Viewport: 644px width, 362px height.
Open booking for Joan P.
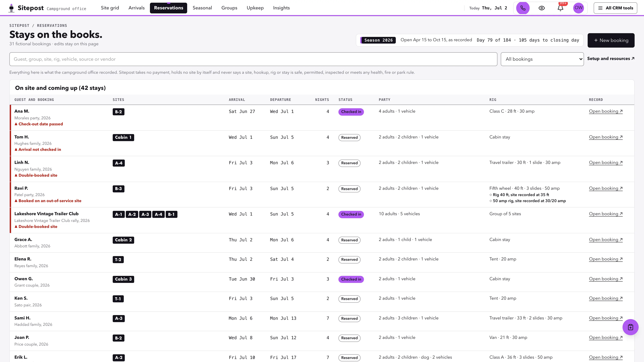[x=605, y=338]
